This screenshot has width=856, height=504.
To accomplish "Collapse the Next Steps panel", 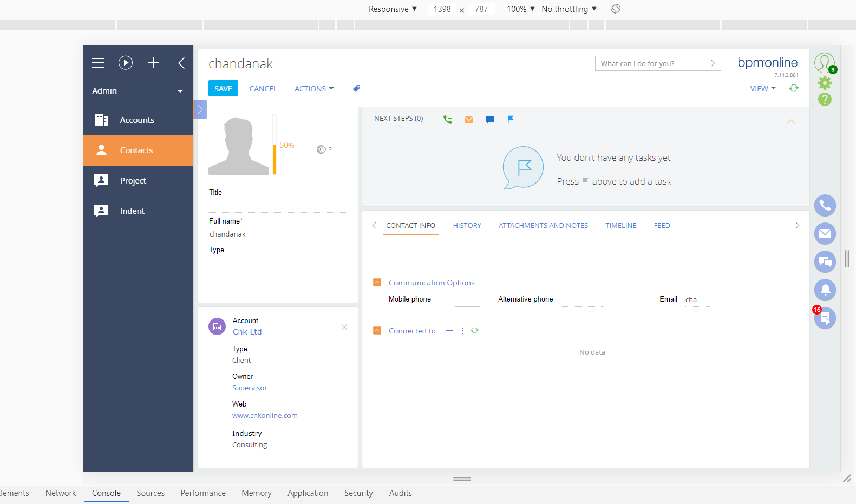I will point(791,121).
